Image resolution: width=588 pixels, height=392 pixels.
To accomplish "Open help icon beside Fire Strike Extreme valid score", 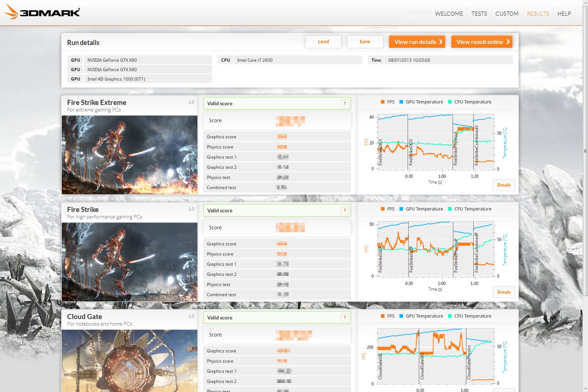I will click(345, 103).
